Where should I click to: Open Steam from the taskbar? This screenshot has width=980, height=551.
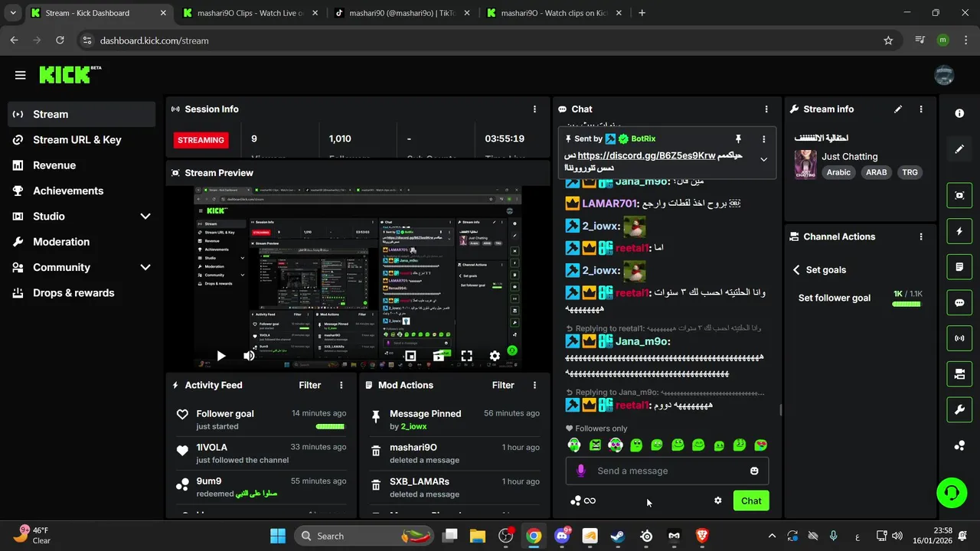click(618, 536)
